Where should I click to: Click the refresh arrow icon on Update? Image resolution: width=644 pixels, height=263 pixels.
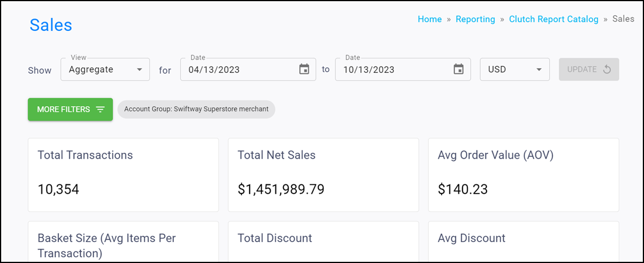(x=607, y=69)
